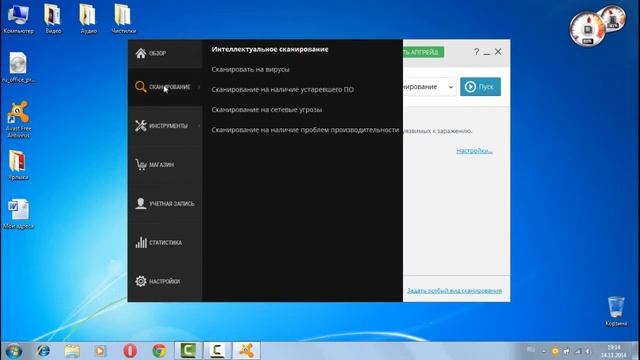
Task: Select Интеллектуальное сканирование menu entry
Action: tap(270, 49)
